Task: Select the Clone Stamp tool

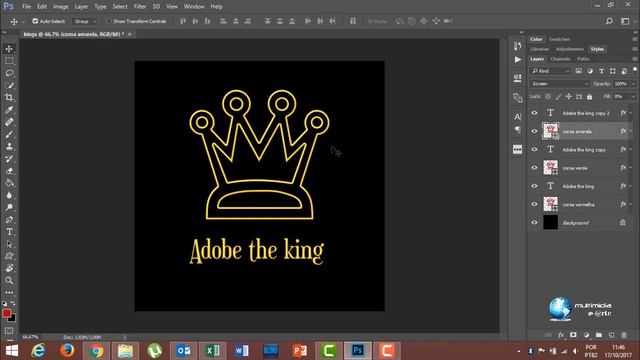Action: click(9, 147)
